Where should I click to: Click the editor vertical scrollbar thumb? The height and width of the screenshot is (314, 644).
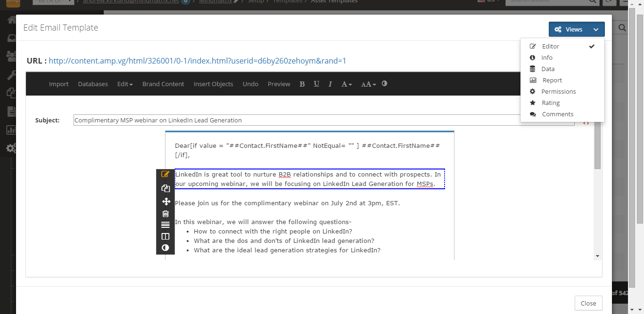tap(598, 145)
